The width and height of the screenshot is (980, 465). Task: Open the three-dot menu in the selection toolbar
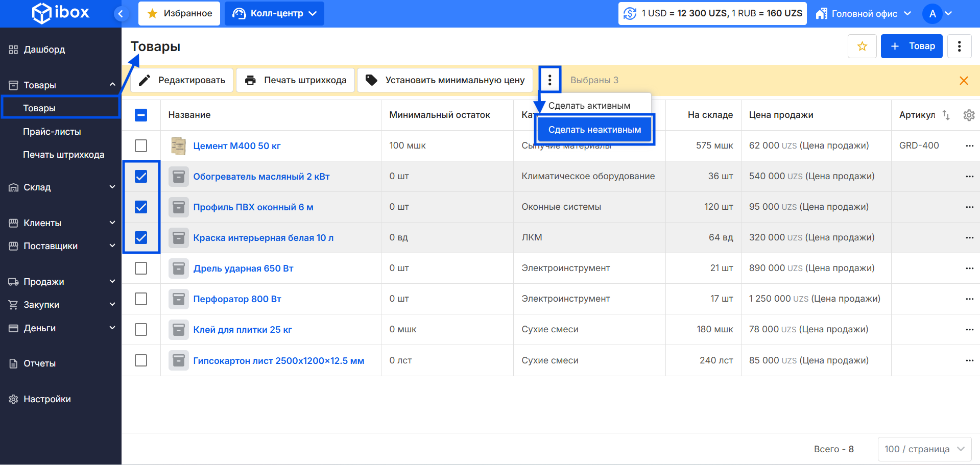549,80
